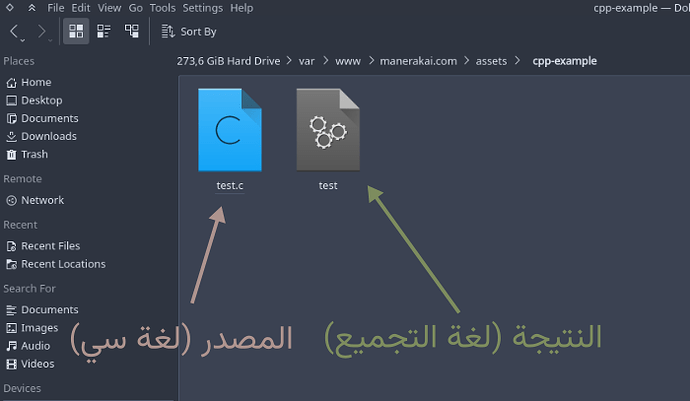The width and height of the screenshot is (690, 401).
Task: Open Trash in Places panel
Action: pyautogui.click(x=34, y=154)
